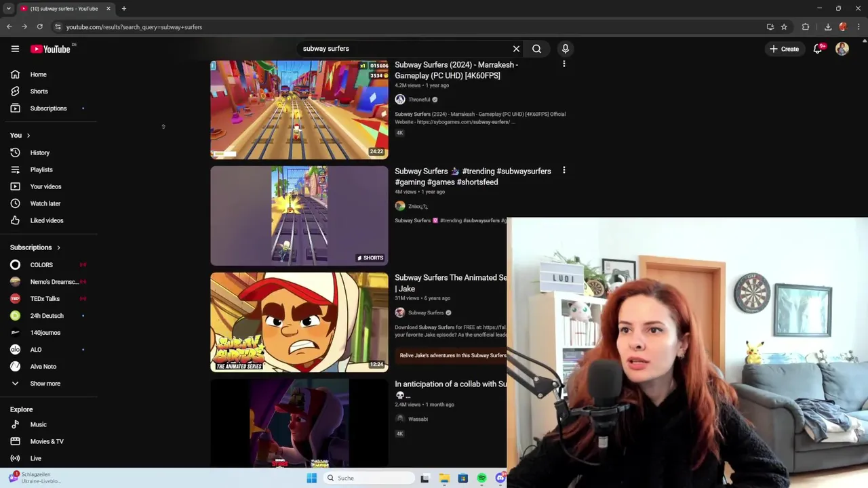The width and height of the screenshot is (868, 488).
Task: Clear the search box with the X icon
Action: (x=516, y=49)
